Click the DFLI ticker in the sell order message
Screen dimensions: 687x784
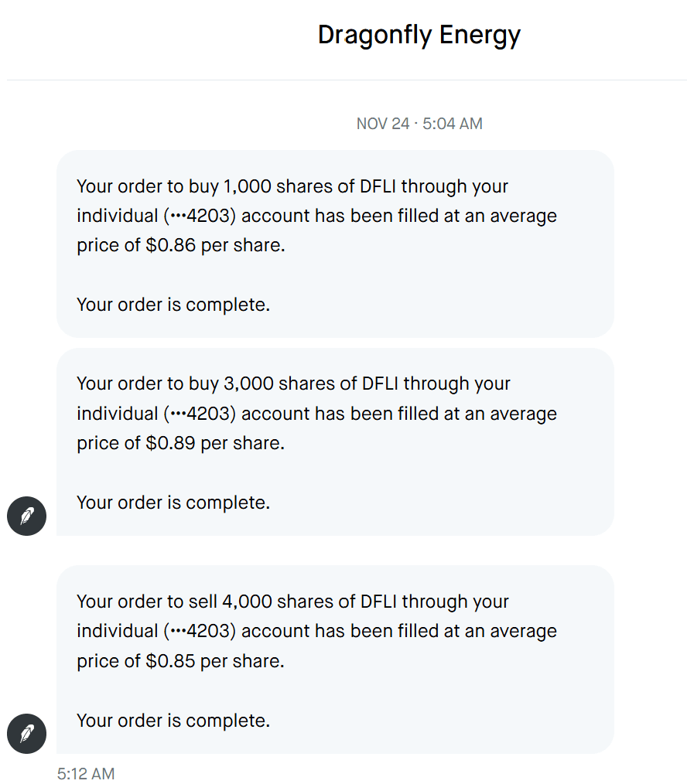click(380, 602)
